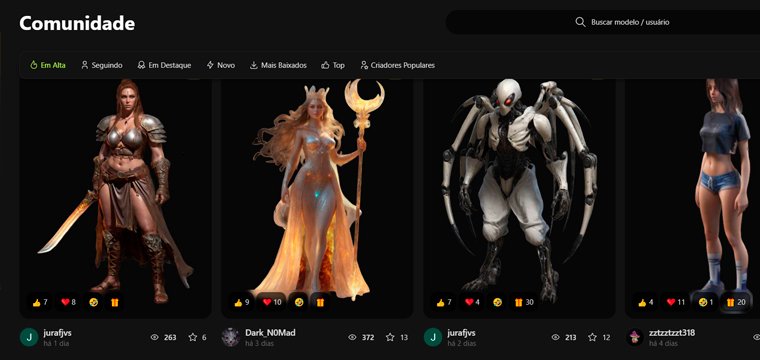Focus the Buscar modelo / usuário search field
760x360 pixels.
coord(603,22)
